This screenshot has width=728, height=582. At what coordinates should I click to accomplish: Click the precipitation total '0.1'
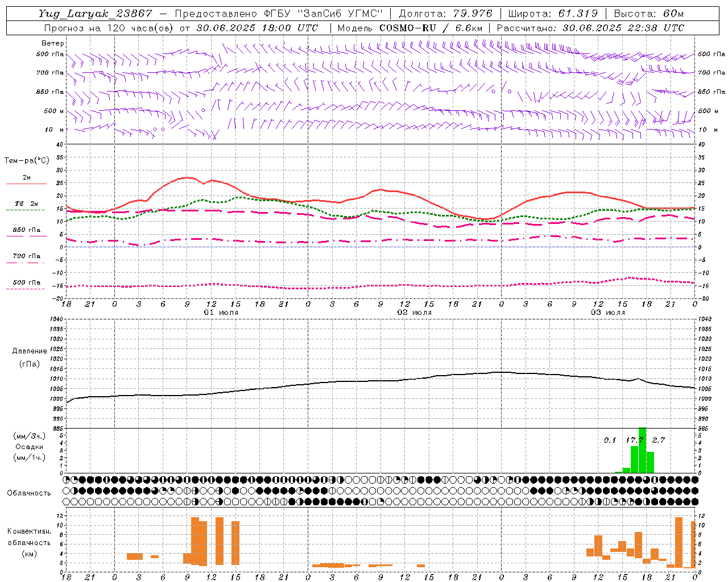(610, 440)
